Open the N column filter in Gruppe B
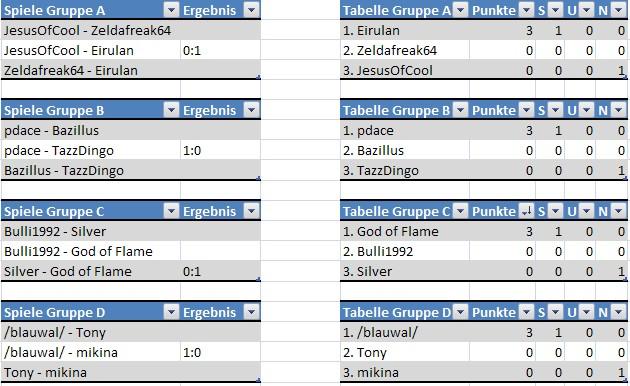This screenshot has height=386, width=630. [619, 110]
